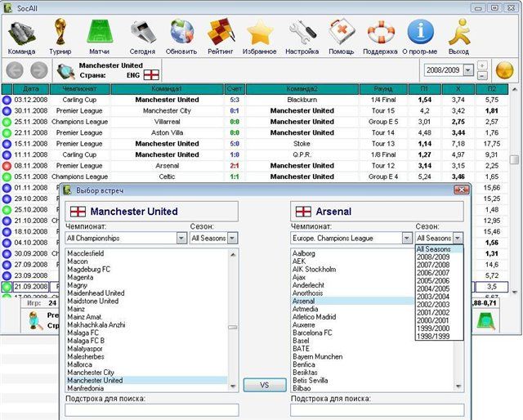Click the flag beside Manchester United in dialog
This screenshot has width=523, height=420.
click(x=78, y=212)
